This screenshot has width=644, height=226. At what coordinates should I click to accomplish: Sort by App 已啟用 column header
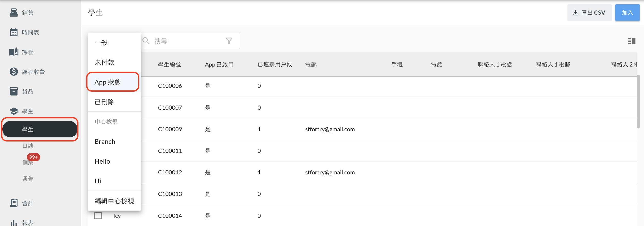(x=219, y=64)
